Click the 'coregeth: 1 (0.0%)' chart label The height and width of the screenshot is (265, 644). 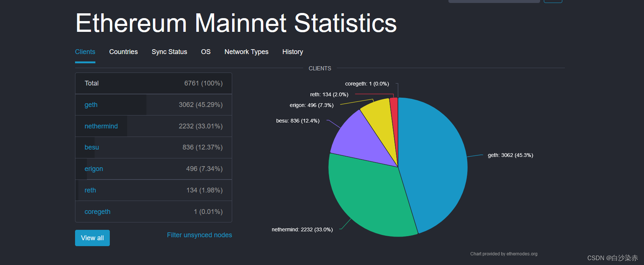click(x=367, y=84)
